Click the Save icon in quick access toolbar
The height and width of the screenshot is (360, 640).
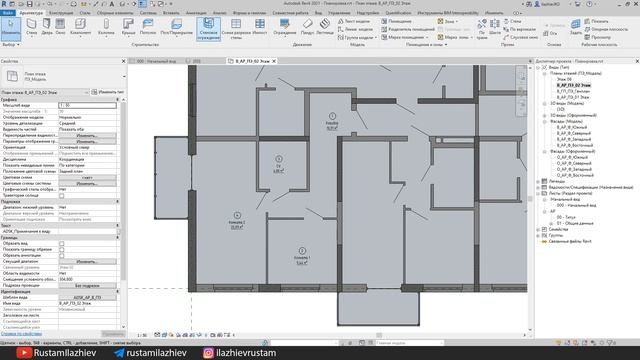tap(29, 4)
